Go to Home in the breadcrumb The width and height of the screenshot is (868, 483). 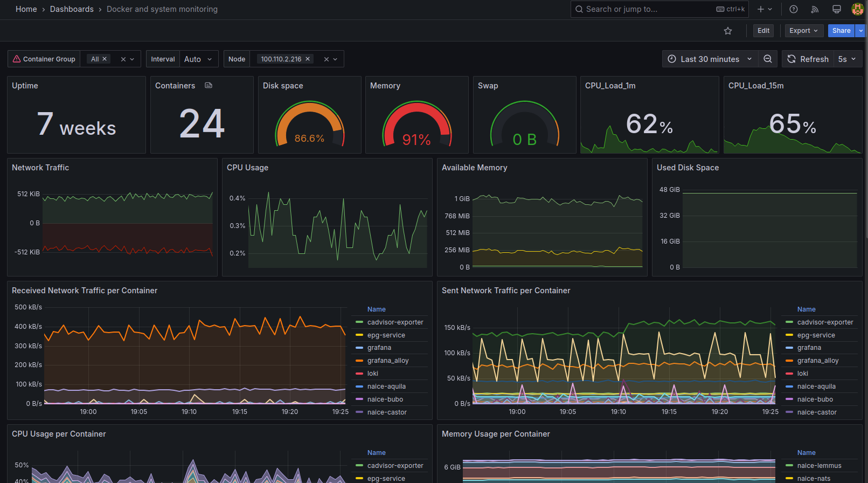click(x=26, y=9)
